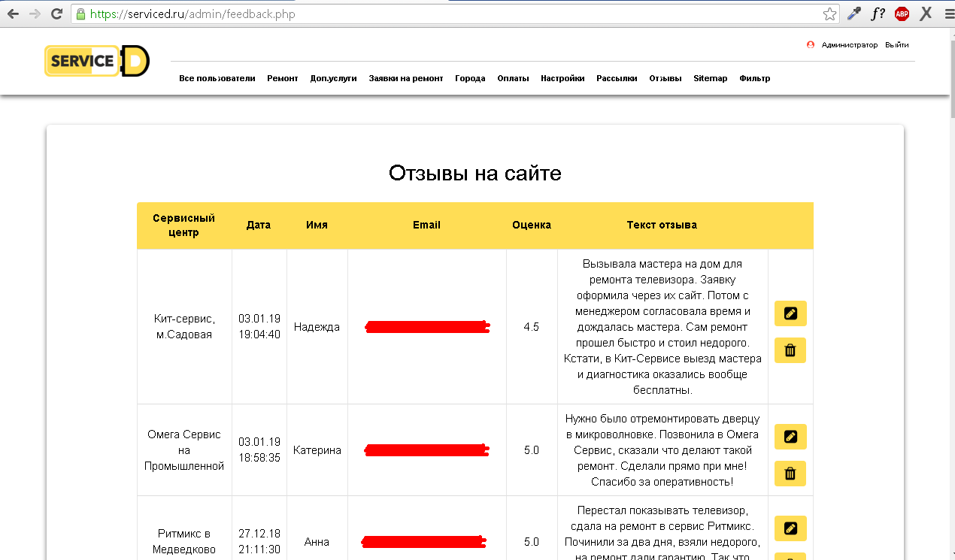
Task: Click the review text about microwave door repair
Action: pyautogui.click(x=662, y=450)
